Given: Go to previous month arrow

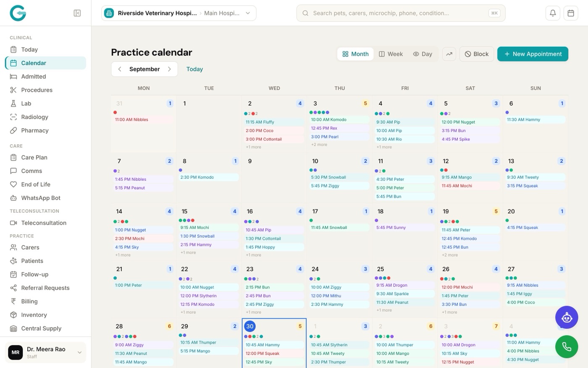Looking at the screenshot, I should point(120,69).
